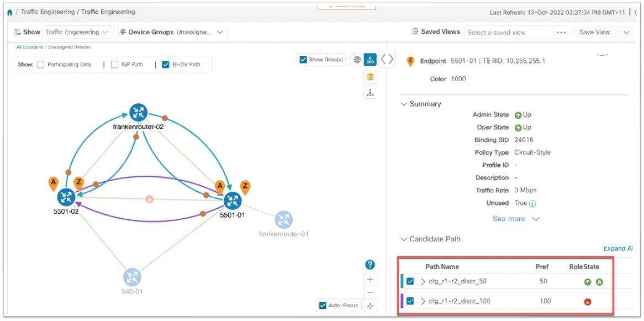Image resolution: width=644 pixels, height=321 pixels.
Task: Open the layers display options icon
Action: pos(369,76)
